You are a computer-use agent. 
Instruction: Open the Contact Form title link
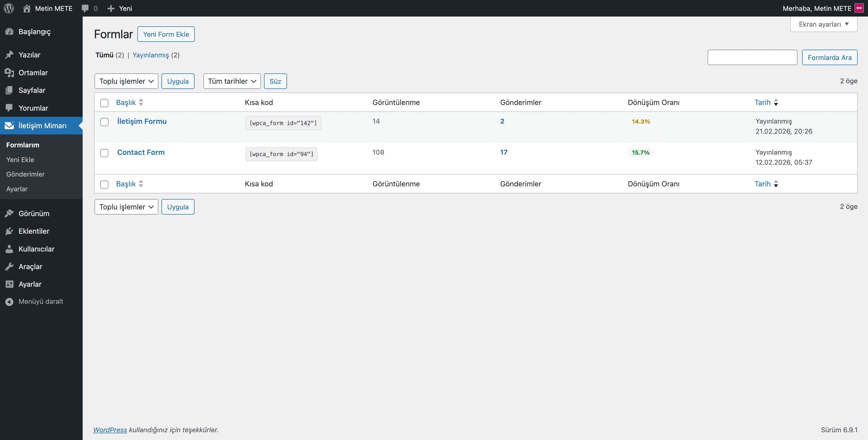[x=141, y=152]
